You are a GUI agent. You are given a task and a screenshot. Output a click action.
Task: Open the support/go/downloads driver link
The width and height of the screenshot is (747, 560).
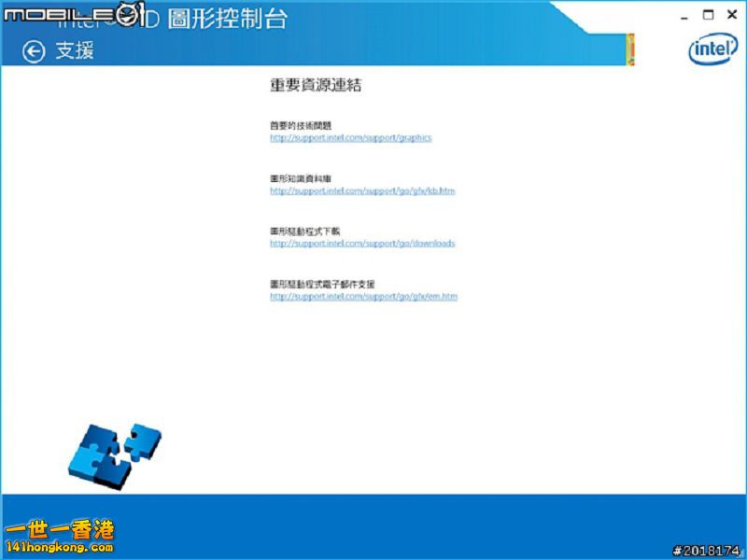(x=362, y=244)
